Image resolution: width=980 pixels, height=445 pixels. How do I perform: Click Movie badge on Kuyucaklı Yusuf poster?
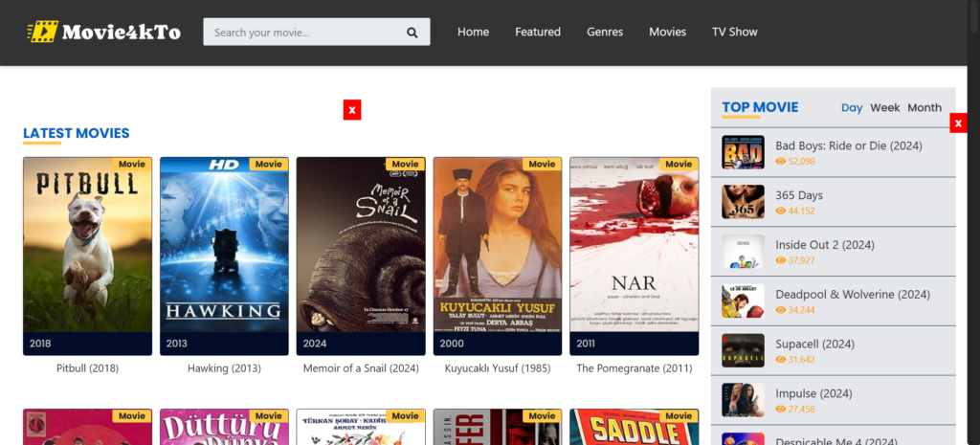tap(542, 164)
